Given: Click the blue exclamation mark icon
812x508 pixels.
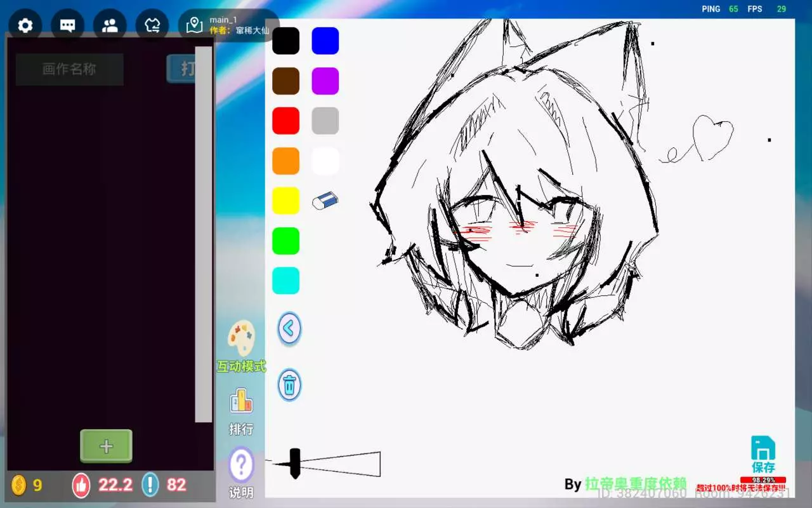Looking at the screenshot, I should (x=150, y=485).
